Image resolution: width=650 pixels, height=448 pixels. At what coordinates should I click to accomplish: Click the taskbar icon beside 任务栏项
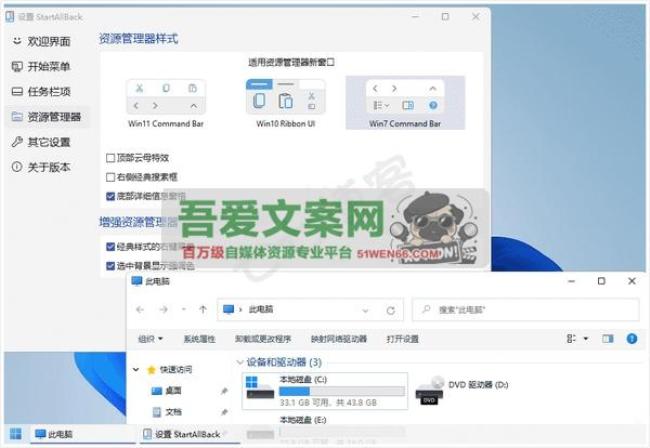click(x=17, y=91)
